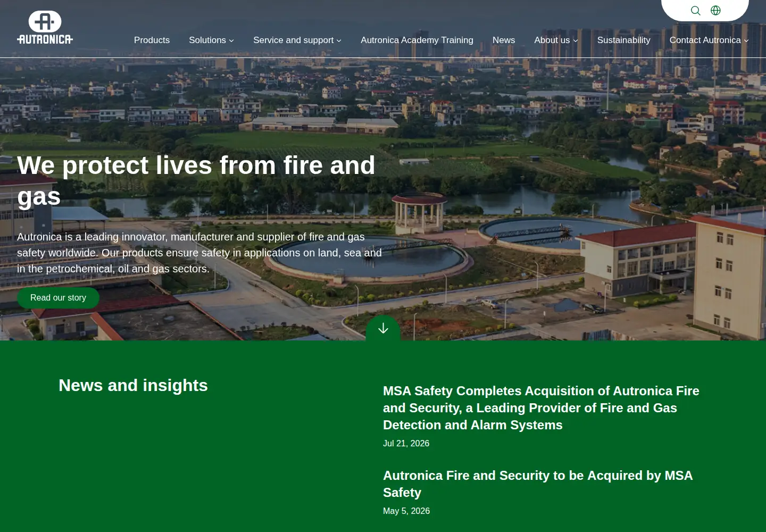Click the May 5, 2026 date
766x532 pixels.
[x=406, y=511]
